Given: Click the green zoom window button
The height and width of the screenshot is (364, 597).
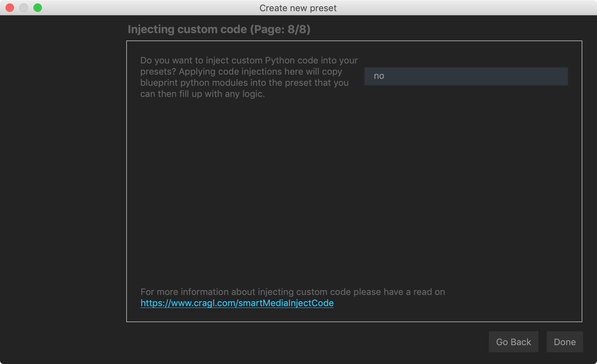Looking at the screenshot, I should coord(38,8).
